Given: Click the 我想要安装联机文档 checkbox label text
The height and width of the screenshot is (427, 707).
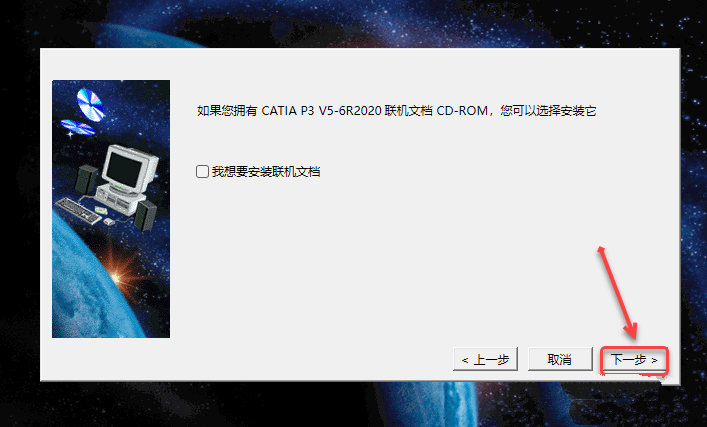Looking at the screenshot, I should coord(266,171).
